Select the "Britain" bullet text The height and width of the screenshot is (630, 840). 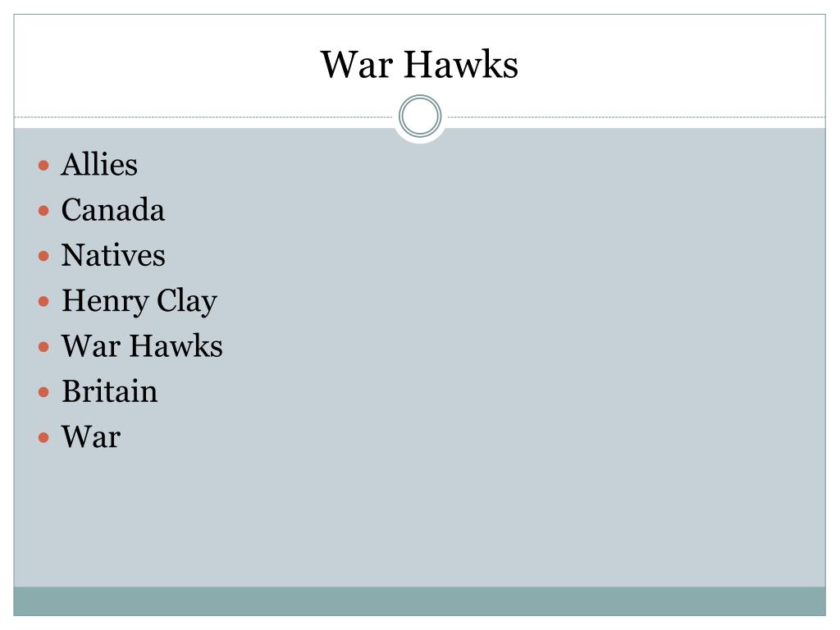(110, 391)
